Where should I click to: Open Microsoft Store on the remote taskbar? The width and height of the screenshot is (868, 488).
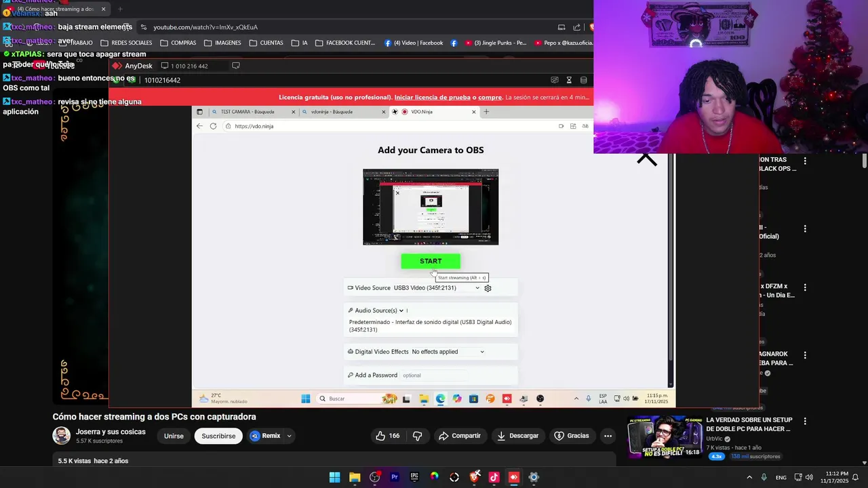click(473, 399)
